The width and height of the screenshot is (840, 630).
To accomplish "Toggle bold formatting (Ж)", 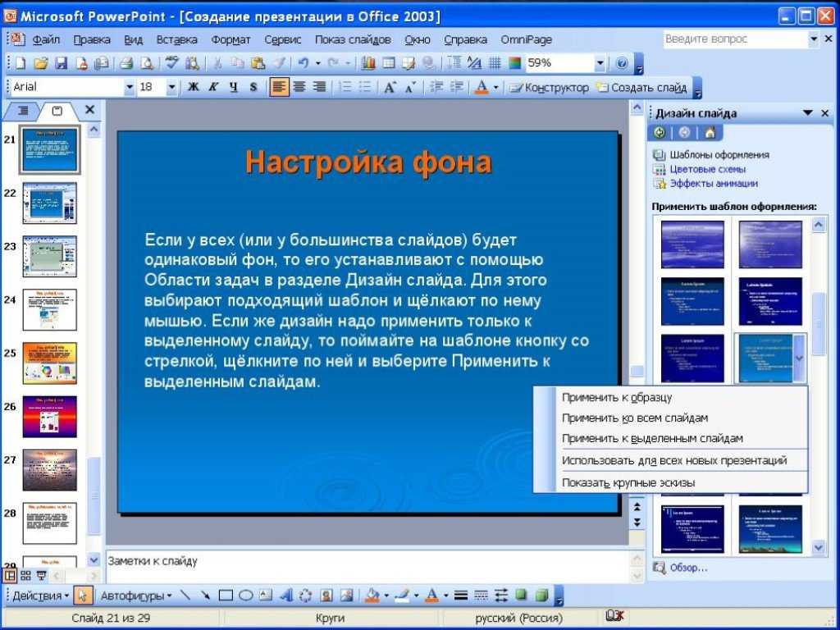I will [x=193, y=87].
